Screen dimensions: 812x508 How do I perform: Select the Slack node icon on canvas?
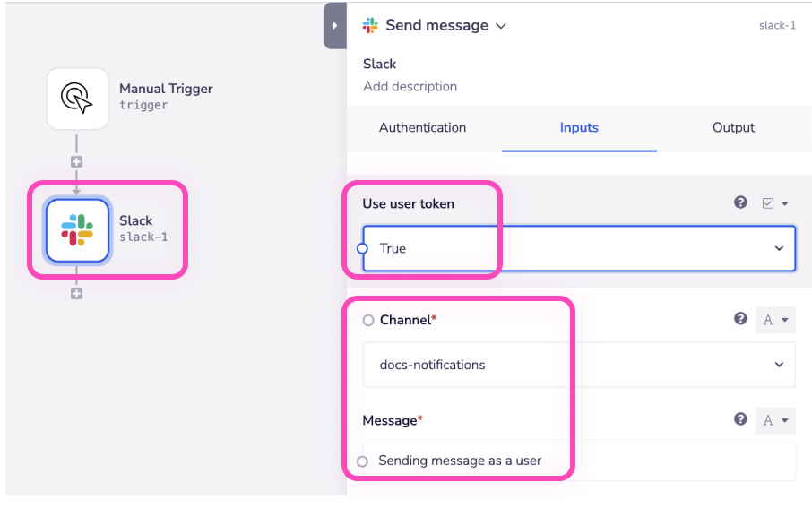click(x=77, y=230)
